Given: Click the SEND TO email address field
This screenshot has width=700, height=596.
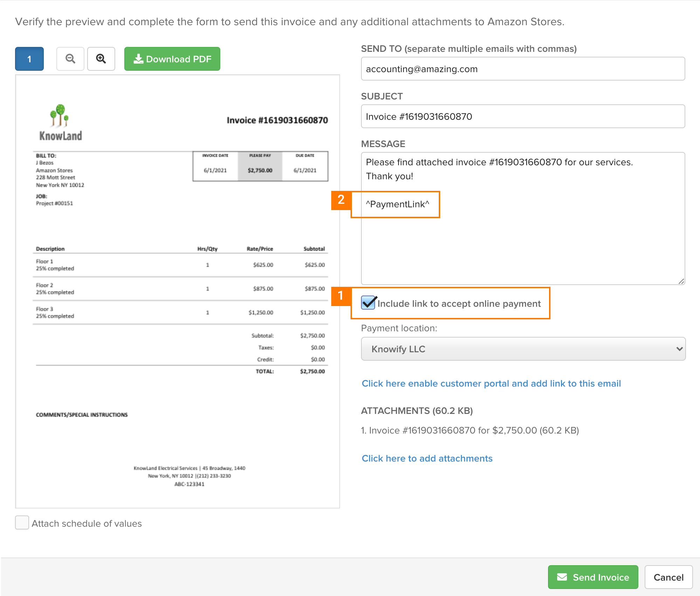Looking at the screenshot, I should coord(523,69).
